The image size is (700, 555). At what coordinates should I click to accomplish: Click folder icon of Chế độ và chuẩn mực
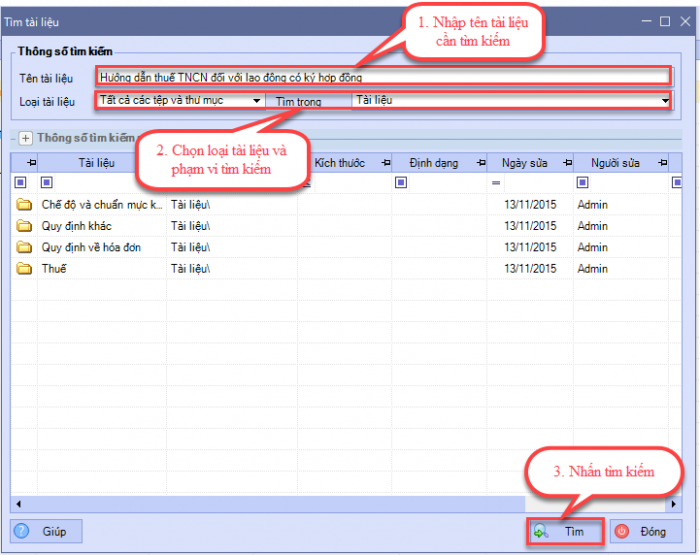[x=24, y=205]
